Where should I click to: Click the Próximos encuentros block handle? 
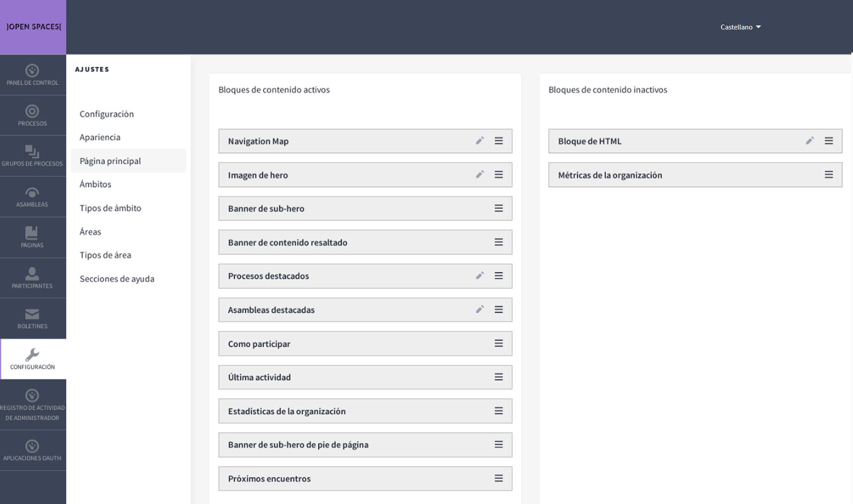tap(498, 478)
